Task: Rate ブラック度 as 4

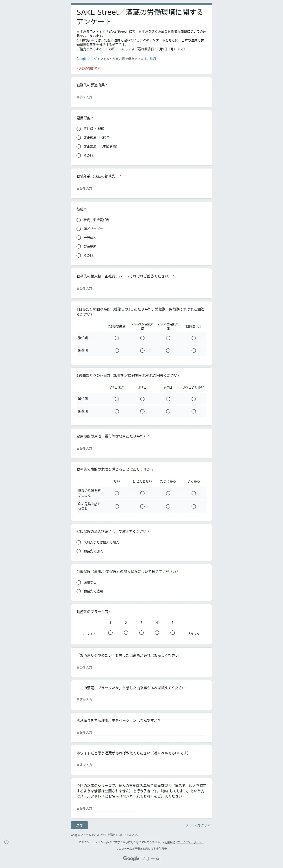Action: click(157, 632)
